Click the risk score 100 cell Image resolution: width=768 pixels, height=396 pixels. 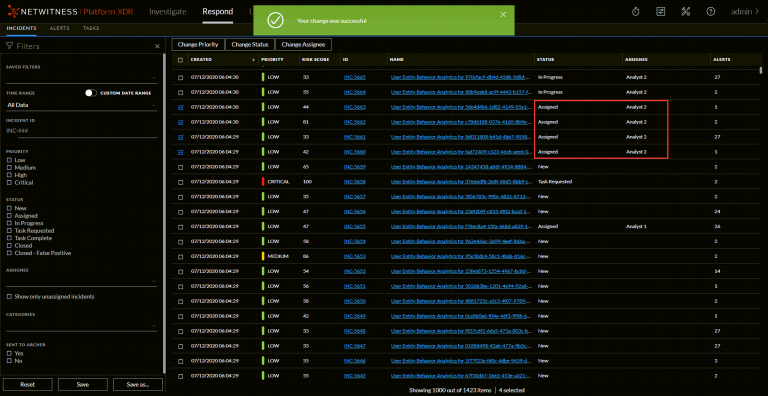click(x=307, y=182)
